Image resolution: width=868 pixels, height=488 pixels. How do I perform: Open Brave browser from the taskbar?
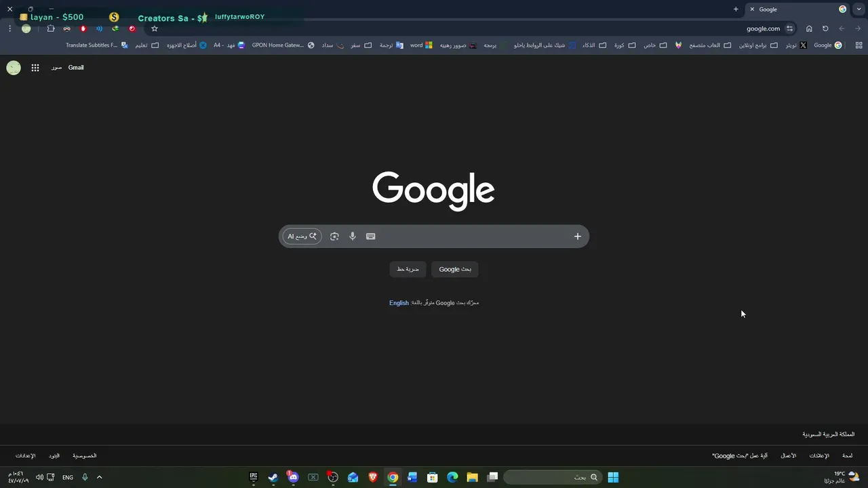click(x=373, y=477)
